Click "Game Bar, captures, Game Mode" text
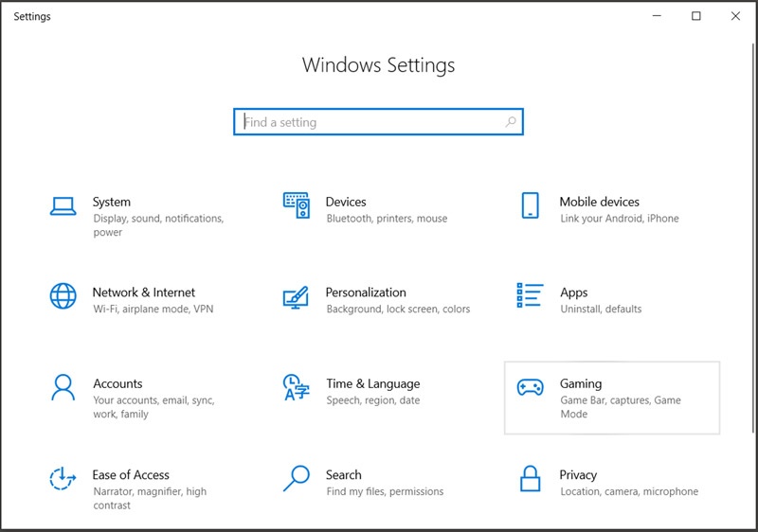Viewport: 758px width, 532px height. [x=621, y=407]
